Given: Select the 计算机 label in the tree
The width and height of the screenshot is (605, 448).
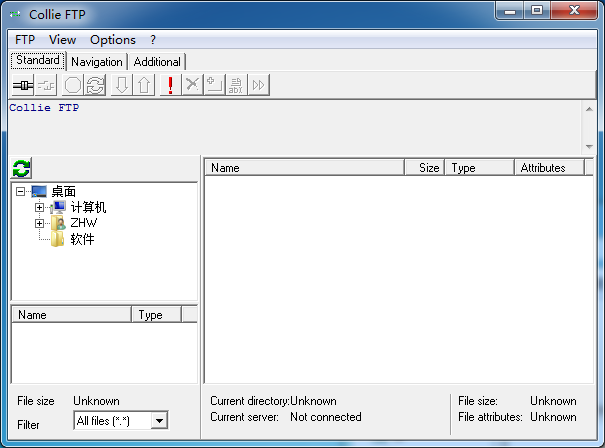Looking at the screenshot, I should click(88, 207).
